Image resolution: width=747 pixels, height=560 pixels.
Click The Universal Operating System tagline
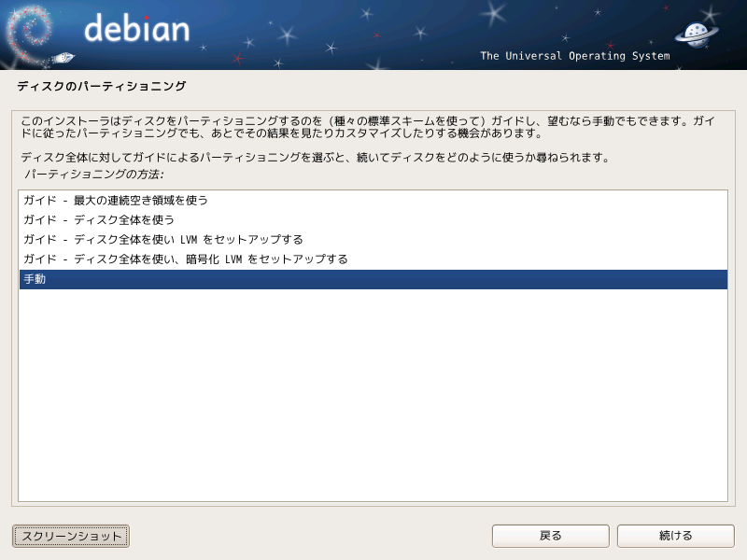pyautogui.click(x=575, y=56)
